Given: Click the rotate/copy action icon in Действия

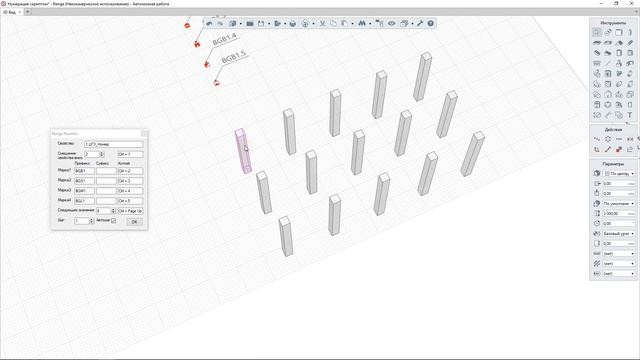Looking at the screenshot, I should tap(597, 149).
